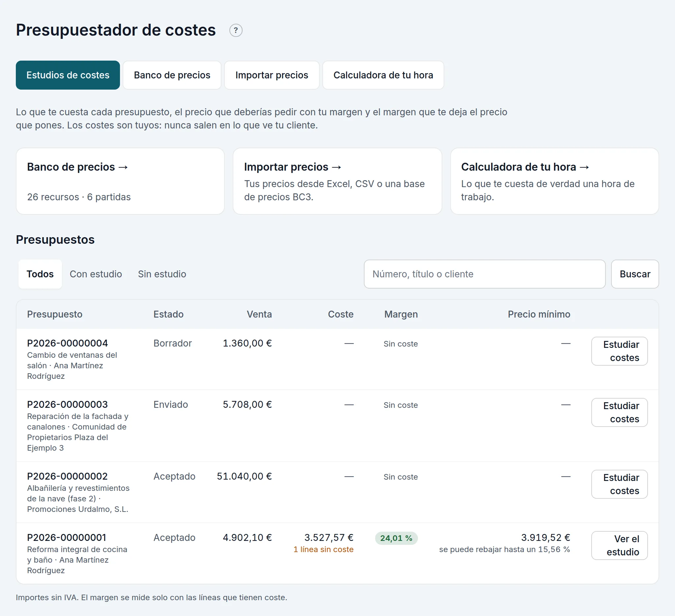675x616 pixels.
Task: Filter by Con estudio
Action: click(x=96, y=274)
